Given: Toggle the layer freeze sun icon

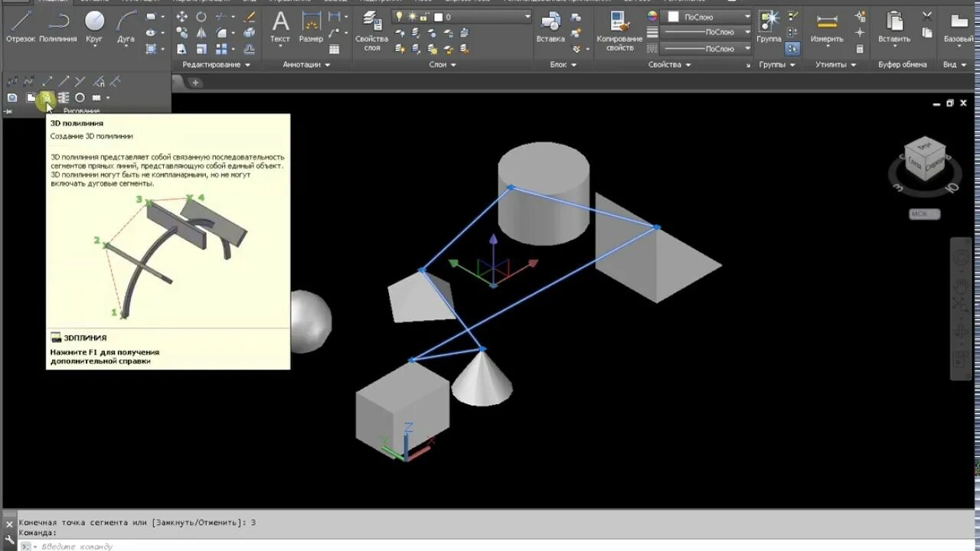Looking at the screenshot, I should click(x=413, y=16).
